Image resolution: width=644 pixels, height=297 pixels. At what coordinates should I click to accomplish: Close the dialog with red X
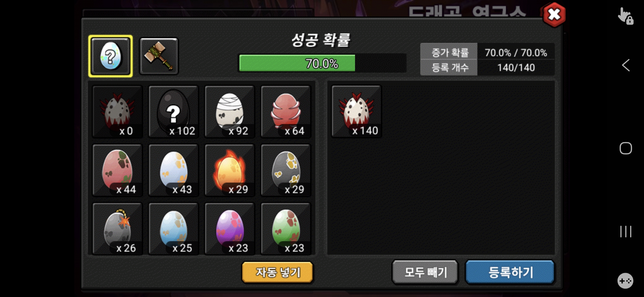(554, 15)
